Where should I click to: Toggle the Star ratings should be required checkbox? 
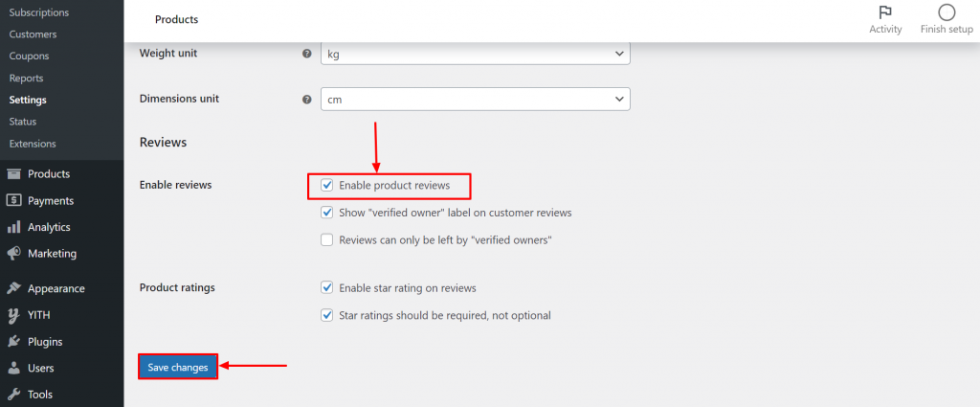pos(327,315)
